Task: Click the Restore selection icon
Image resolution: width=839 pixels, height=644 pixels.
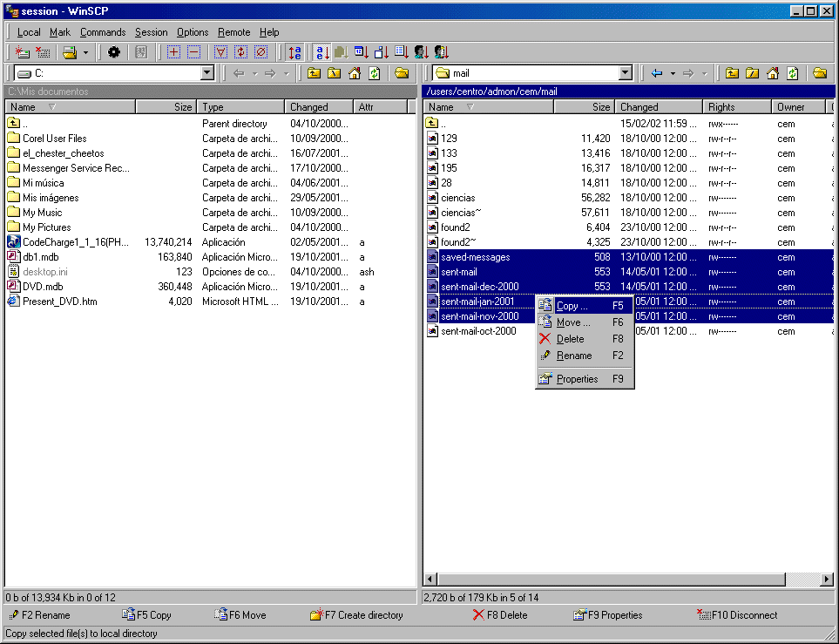Action: pyautogui.click(x=240, y=52)
